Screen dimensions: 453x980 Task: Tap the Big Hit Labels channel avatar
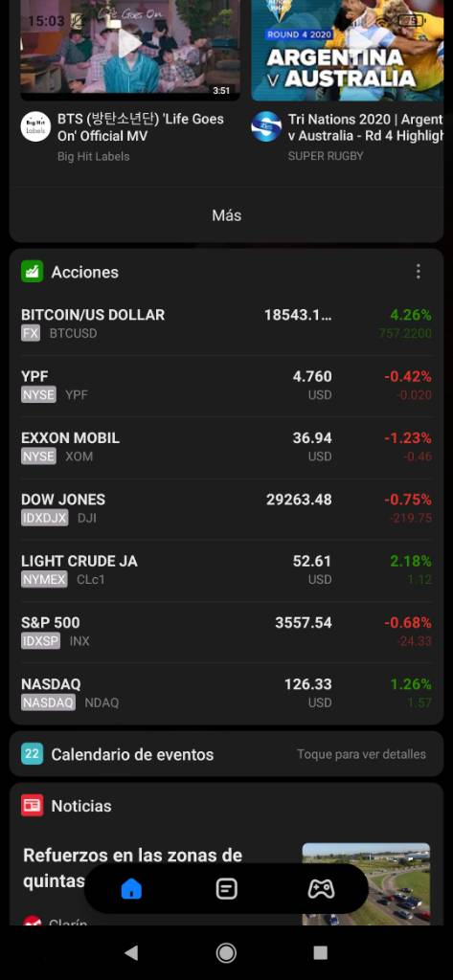tap(35, 126)
